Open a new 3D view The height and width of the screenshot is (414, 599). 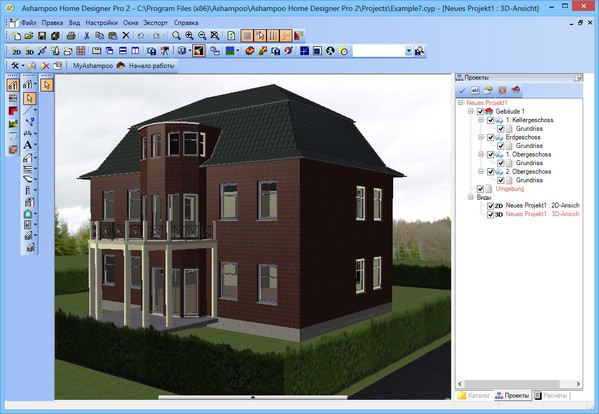pyautogui.click(x=29, y=51)
